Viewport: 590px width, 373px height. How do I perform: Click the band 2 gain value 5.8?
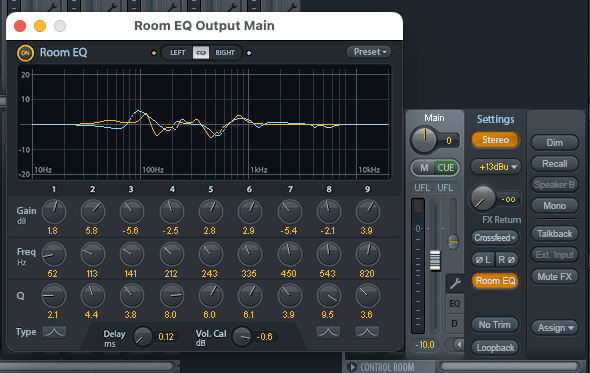tap(91, 231)
